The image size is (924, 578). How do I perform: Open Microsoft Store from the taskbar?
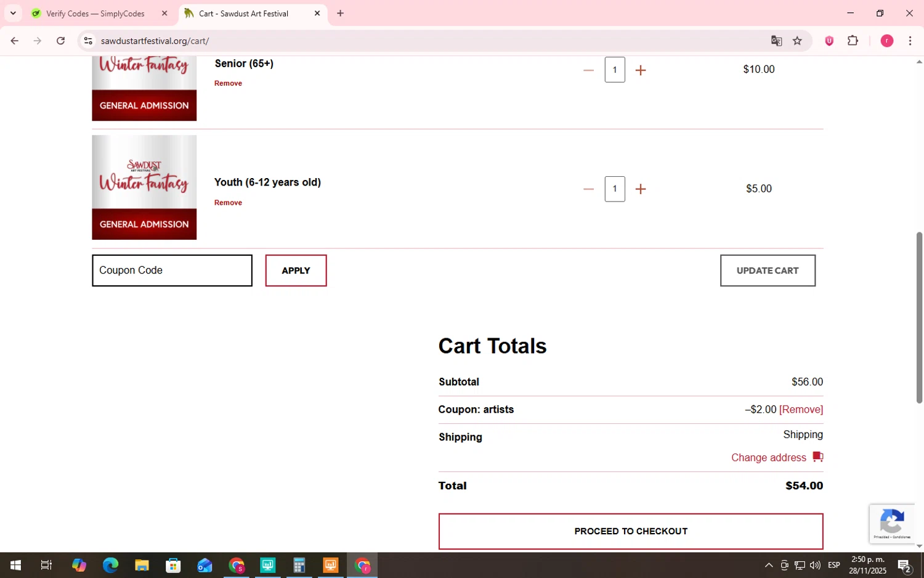[173, 565]
